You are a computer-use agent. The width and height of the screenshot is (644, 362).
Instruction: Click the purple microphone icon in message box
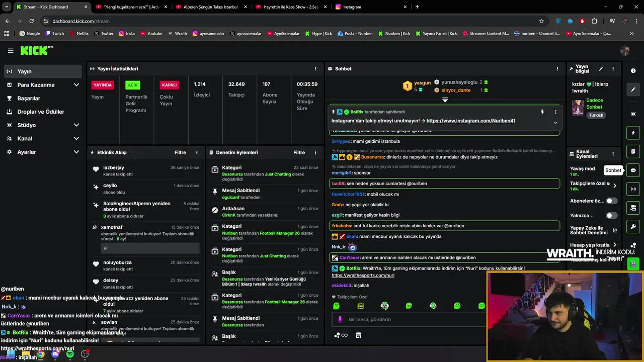coord(340,319)
